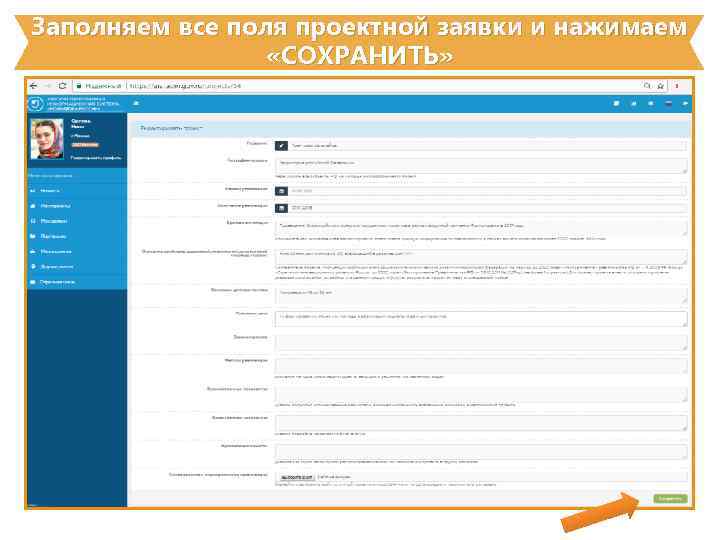Reload the page with the refresh icon
Screen dimensions: 720x540
[x=62, y=86]
